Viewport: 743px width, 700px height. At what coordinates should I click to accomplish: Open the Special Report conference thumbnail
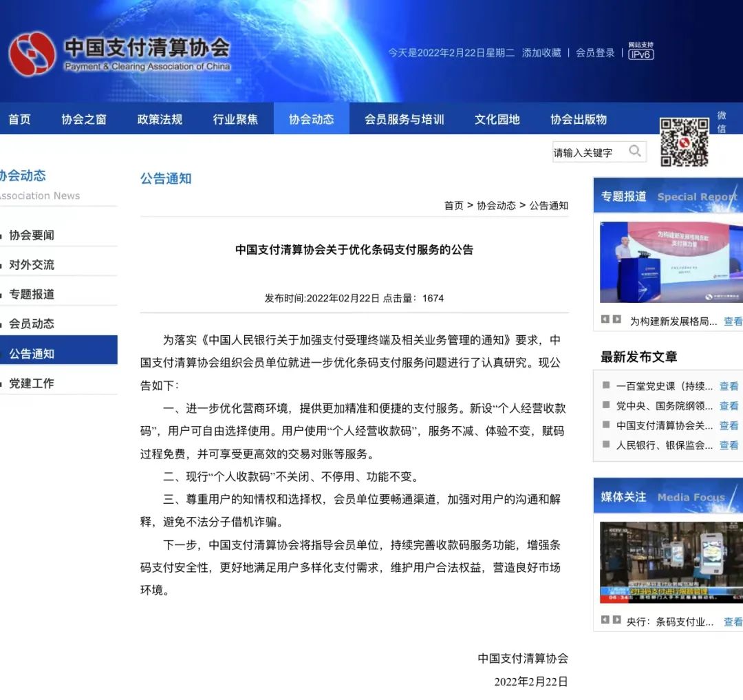click(x=671, y=262)
